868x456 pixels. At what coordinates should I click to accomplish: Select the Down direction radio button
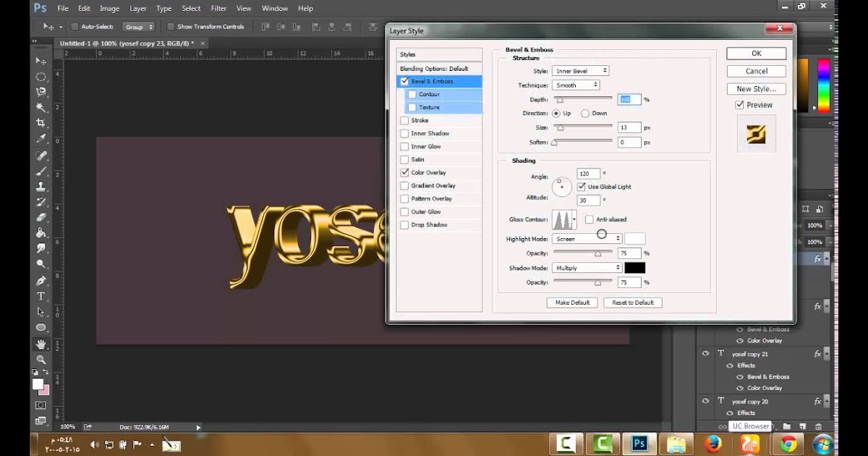[585, 114]
